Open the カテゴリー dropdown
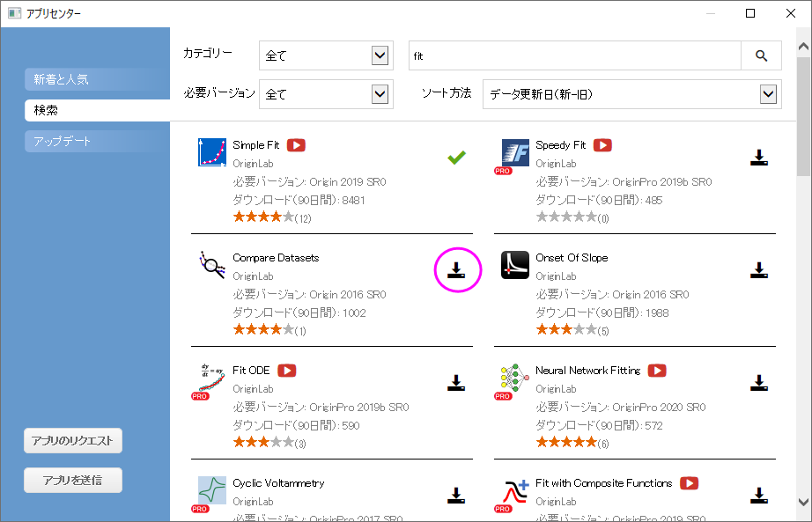This screenshot has height=522, width=812. [x=380, y=55]
